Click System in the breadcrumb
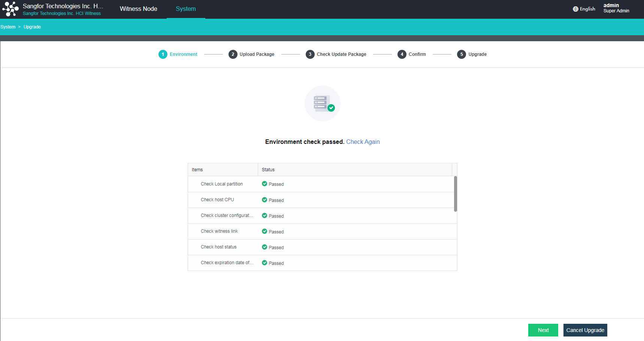This screenshot has height=341, width=644. 8,27
